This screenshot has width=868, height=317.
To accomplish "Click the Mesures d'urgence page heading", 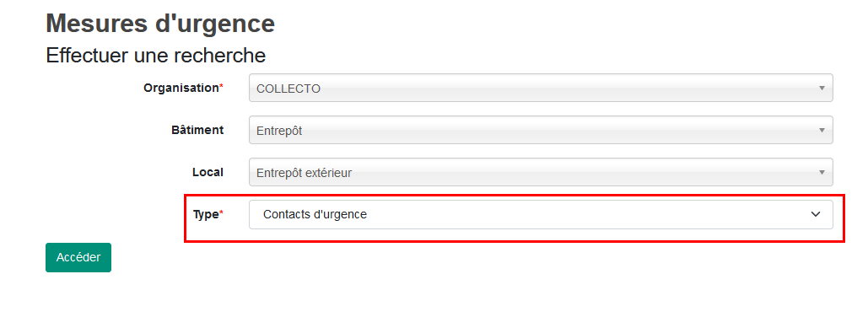I will point(160,24).
